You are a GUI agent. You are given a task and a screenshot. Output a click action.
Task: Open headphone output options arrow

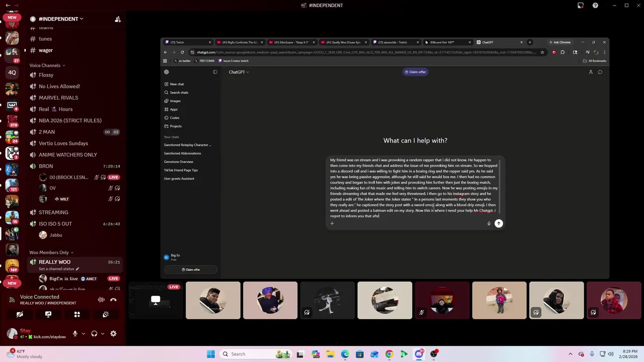tap(102, 333)
